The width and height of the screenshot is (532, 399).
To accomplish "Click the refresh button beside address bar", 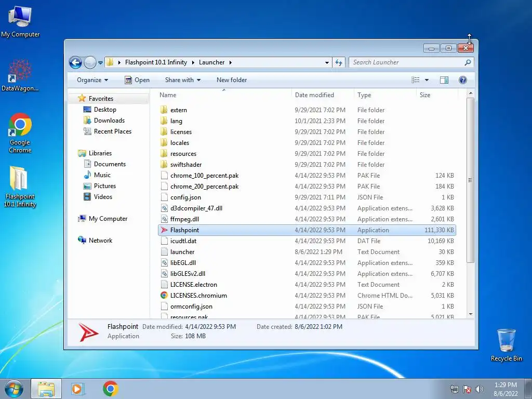I will tap(339, 62).
